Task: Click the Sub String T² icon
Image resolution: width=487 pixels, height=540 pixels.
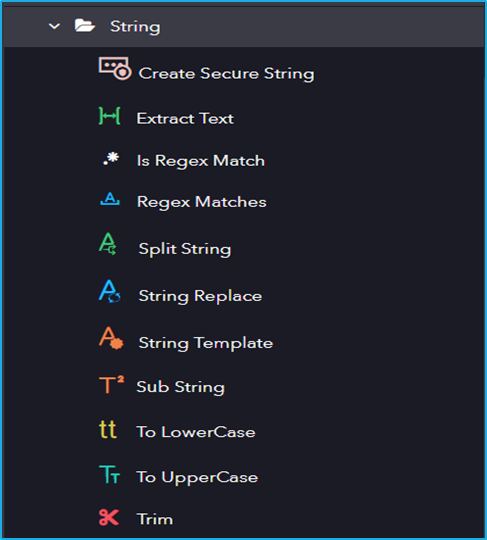Action: coord(112,385)
